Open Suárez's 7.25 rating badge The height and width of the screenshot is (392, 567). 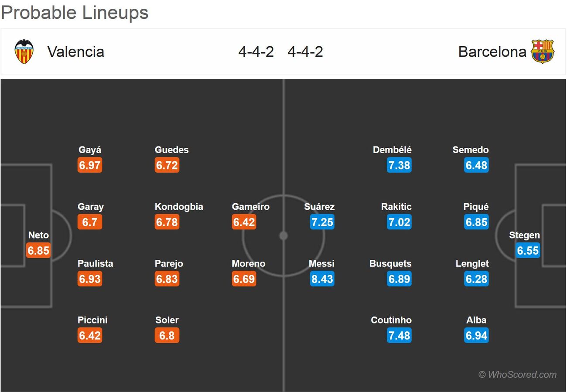(x=322, y=222)
